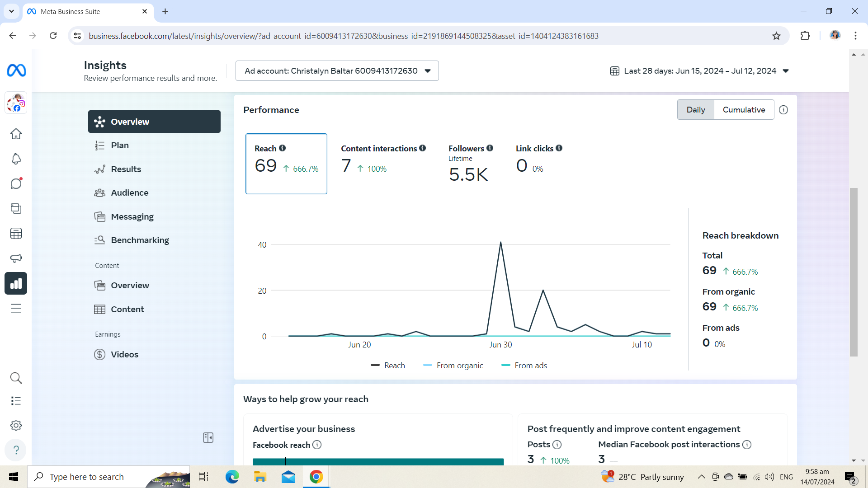Toggle Reach series in chart legend
Screen dimensions: 868x488
pyautogui.click(x=387, y=365)
